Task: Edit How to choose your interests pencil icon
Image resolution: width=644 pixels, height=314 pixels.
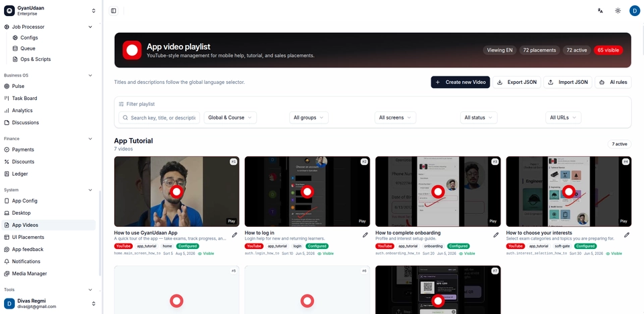Action: coord(627,235)
